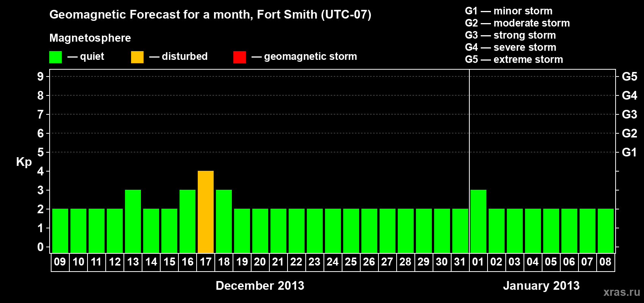
Task: Click date label 31 on the axis
Action: [x=460, y=262]
